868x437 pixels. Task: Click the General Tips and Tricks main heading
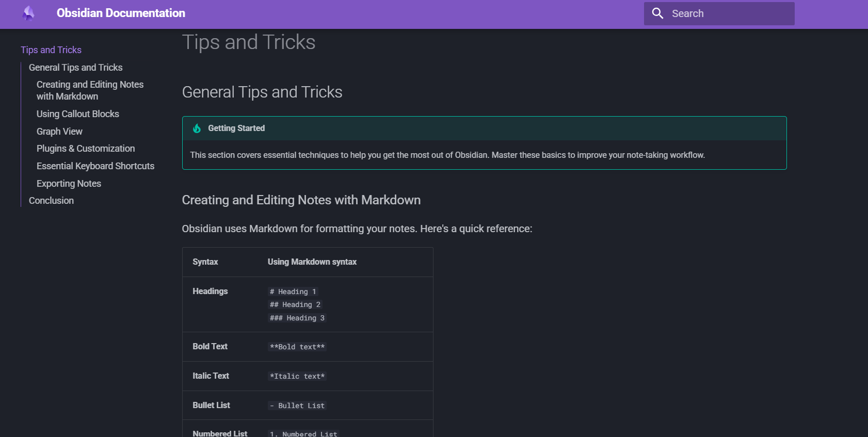(262, 92)
